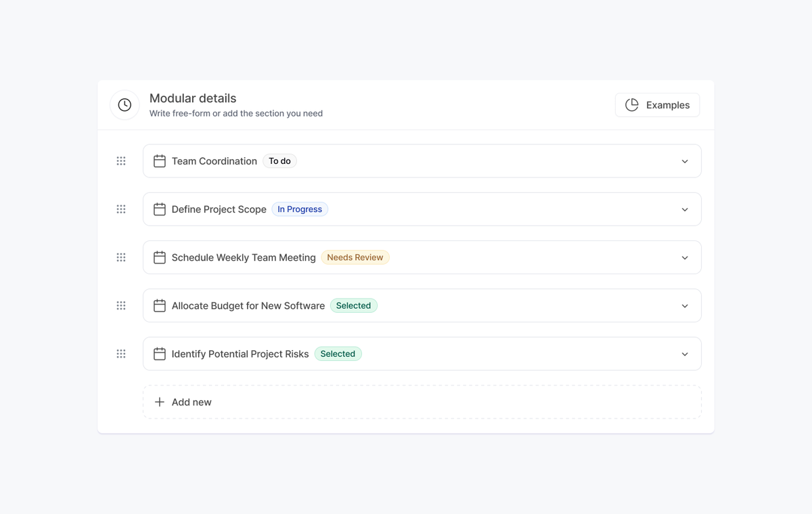Viewport: 812px width, 514px height.
Task: Select the Team Coordination title text
Action: 215,161
